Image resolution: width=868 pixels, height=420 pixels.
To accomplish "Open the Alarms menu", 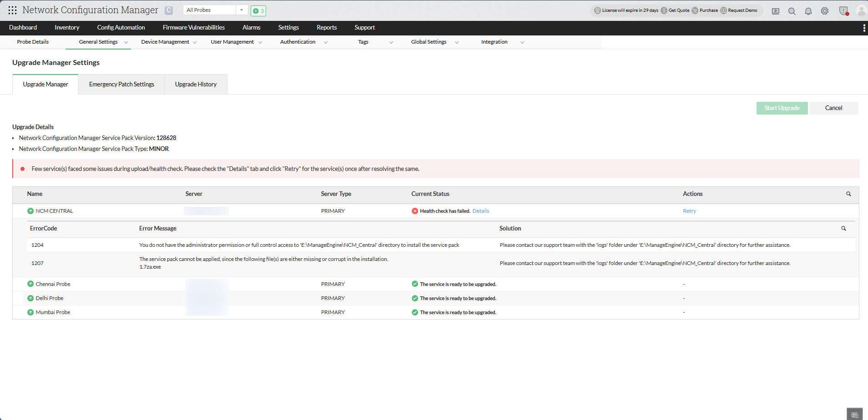I will [252, 28].
